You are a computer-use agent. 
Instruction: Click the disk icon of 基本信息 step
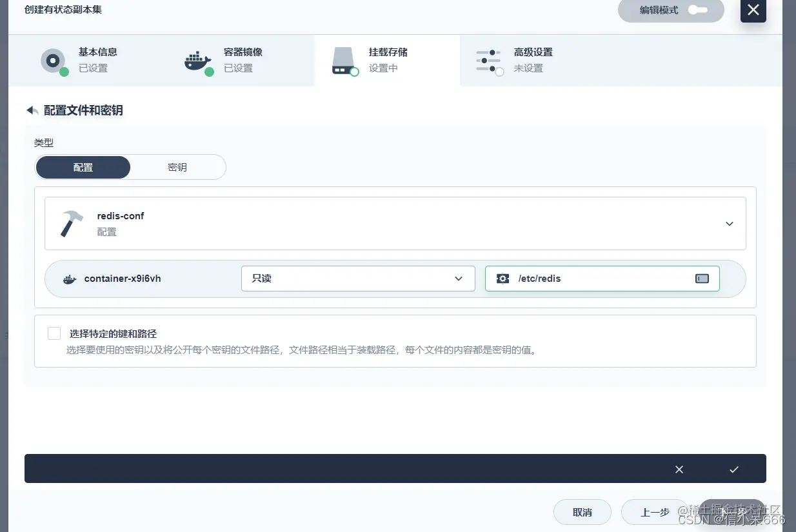(54, 61)
